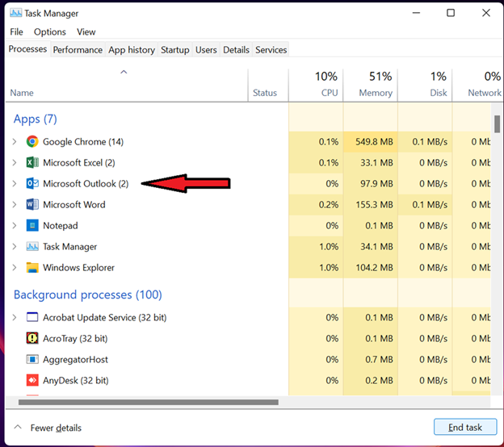The height and width of the screenshot is (447, 504).
Task: Sort by the Name column header
Action: pyautogui.click(x=126, y=85)
